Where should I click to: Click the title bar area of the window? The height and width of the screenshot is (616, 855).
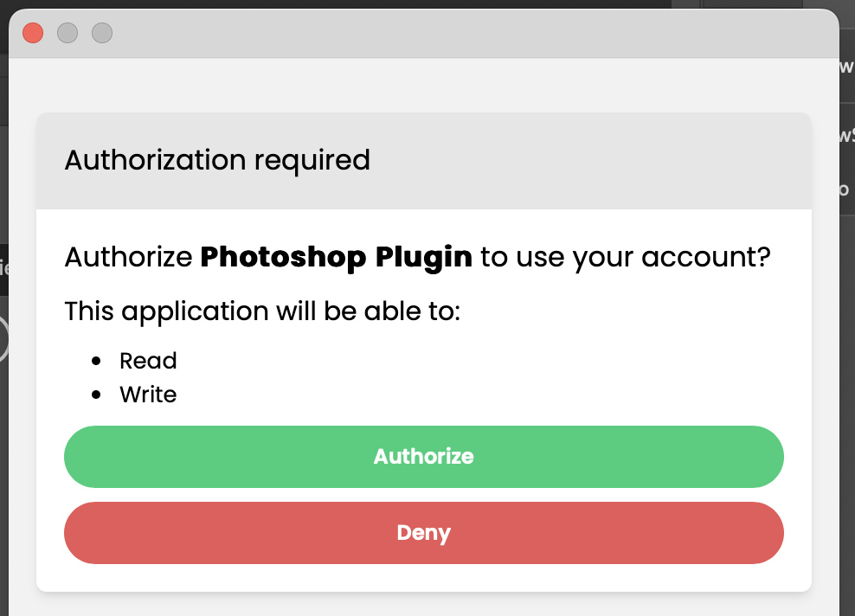click(x=433, y=33)
